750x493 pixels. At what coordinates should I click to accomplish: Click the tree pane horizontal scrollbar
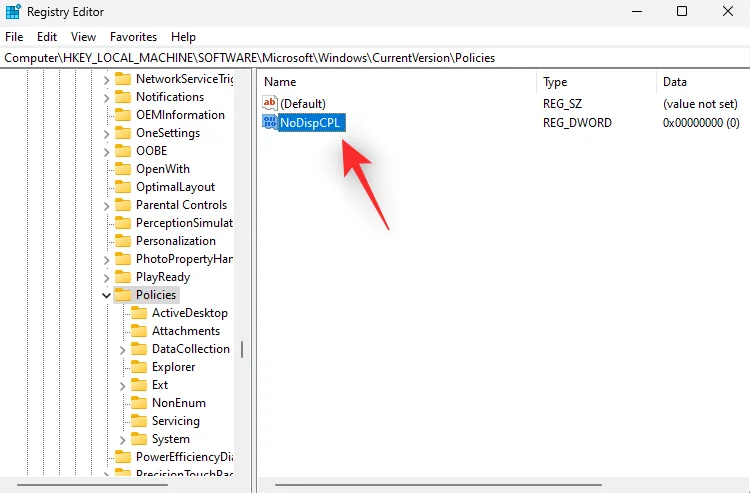click(x=92, y=485)
